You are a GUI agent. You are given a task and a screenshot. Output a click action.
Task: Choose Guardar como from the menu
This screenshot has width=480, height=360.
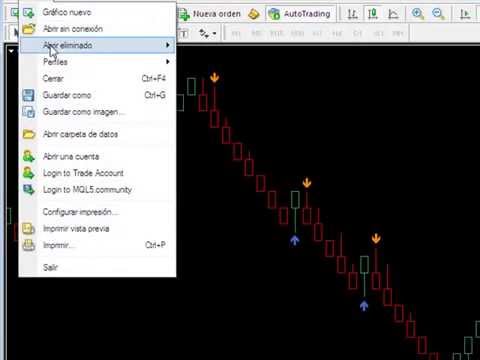pos(97,95)
